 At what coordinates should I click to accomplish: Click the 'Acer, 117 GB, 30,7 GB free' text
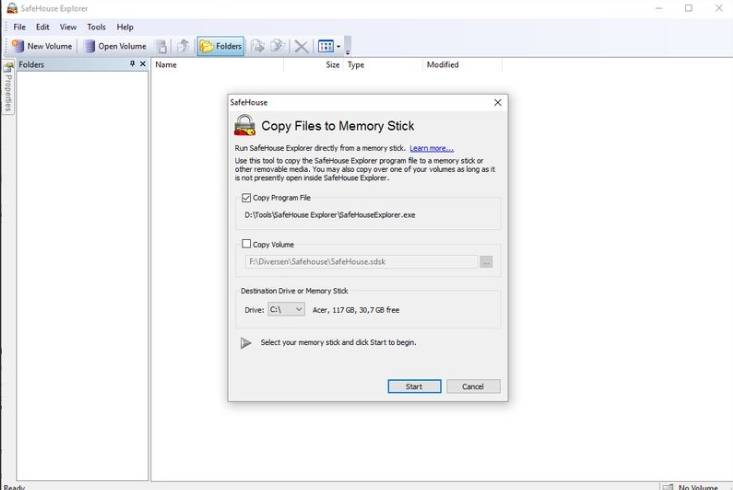[356, 310]
